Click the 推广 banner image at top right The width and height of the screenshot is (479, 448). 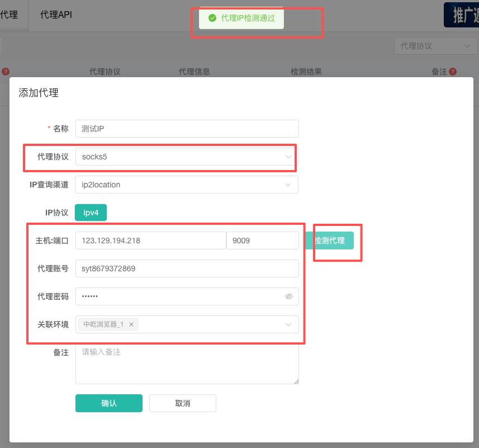coord(461,15)
